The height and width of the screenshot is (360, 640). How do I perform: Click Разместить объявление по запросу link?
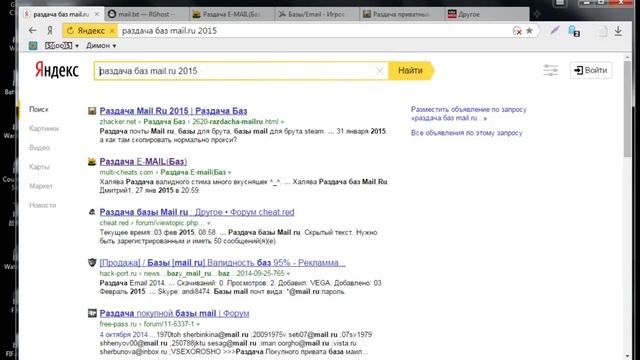click(469, 113)
